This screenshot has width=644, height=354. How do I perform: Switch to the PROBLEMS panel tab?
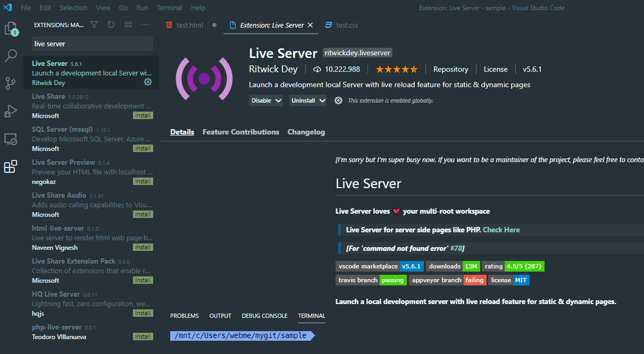[x=185, y=316]
